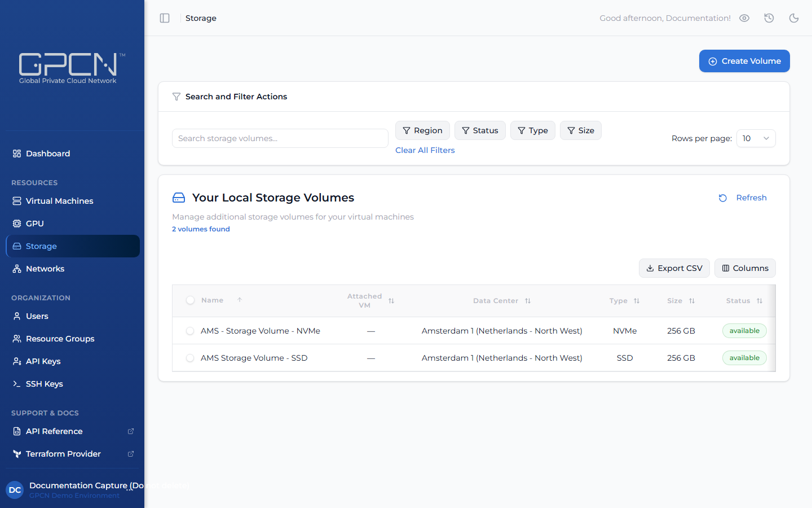The height and width of the screenshot is (508, 812).
Task: Click the GPCN logo
Action: [72, 68]
